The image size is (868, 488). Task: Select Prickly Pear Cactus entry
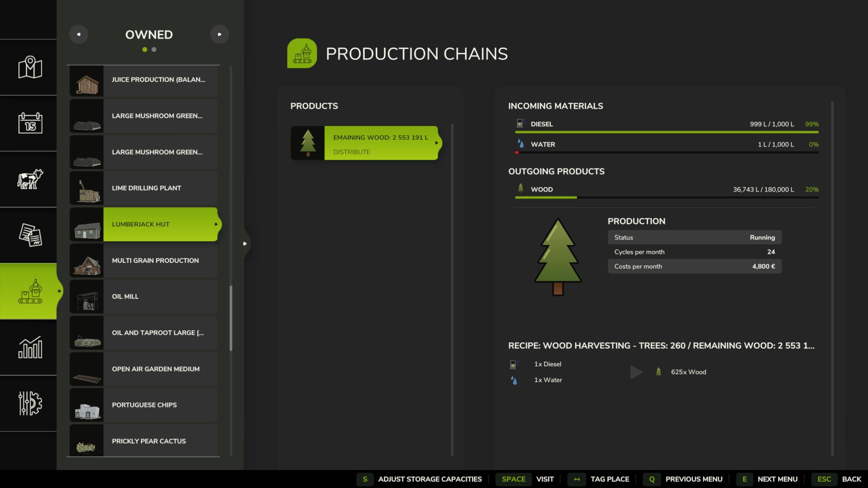coord(143,441)
